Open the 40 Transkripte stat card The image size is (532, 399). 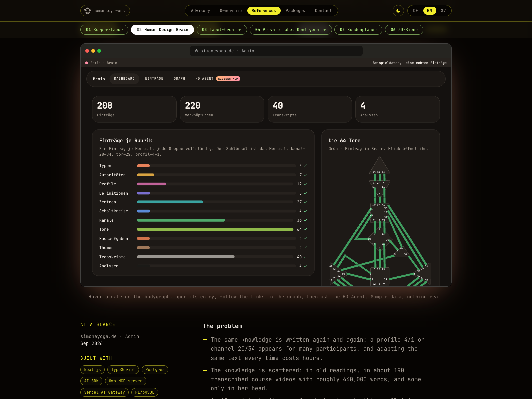(x=310, y=109)
